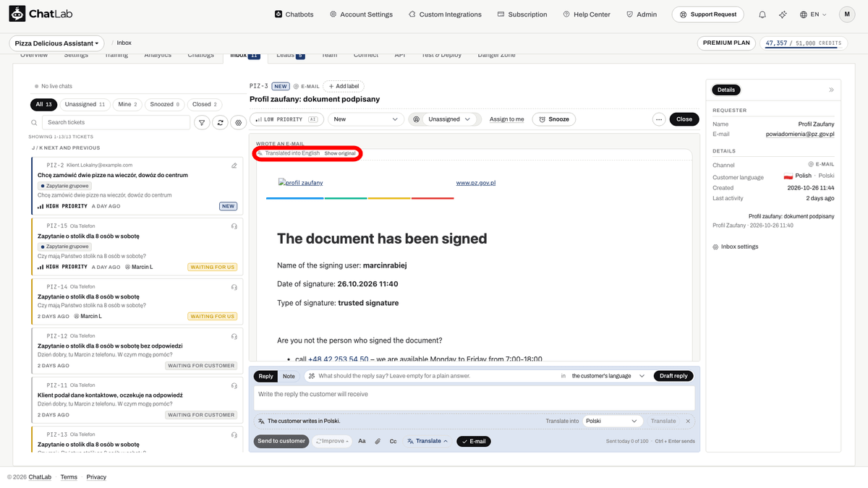
Task: Open the three-dots more actions menu
Action: click(658, 119)
